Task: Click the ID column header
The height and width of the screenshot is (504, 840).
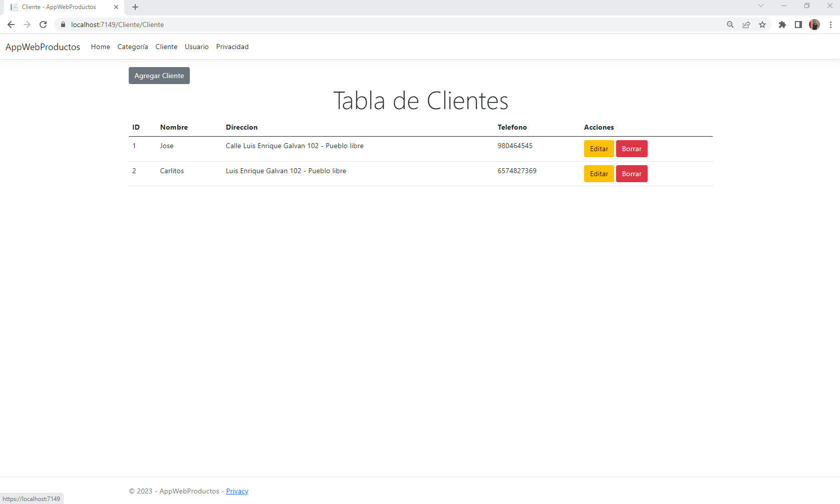Action: coord(136,127)
